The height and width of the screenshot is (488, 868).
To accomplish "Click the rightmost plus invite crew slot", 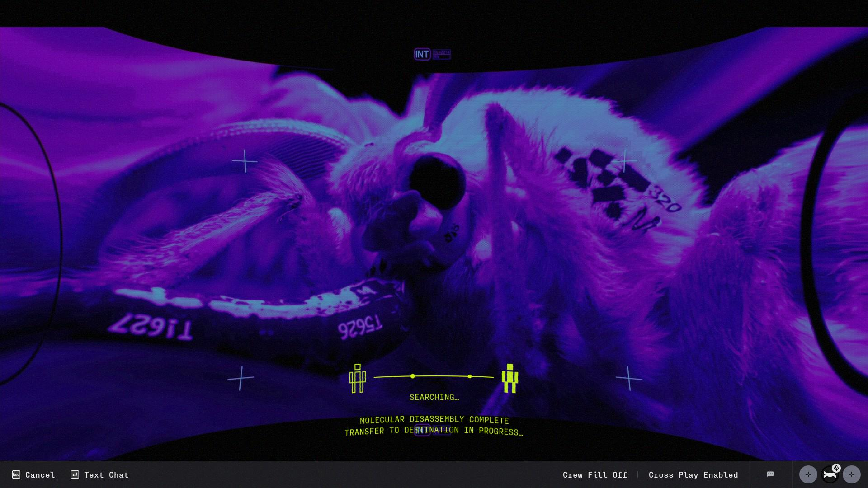I will 852,474.
